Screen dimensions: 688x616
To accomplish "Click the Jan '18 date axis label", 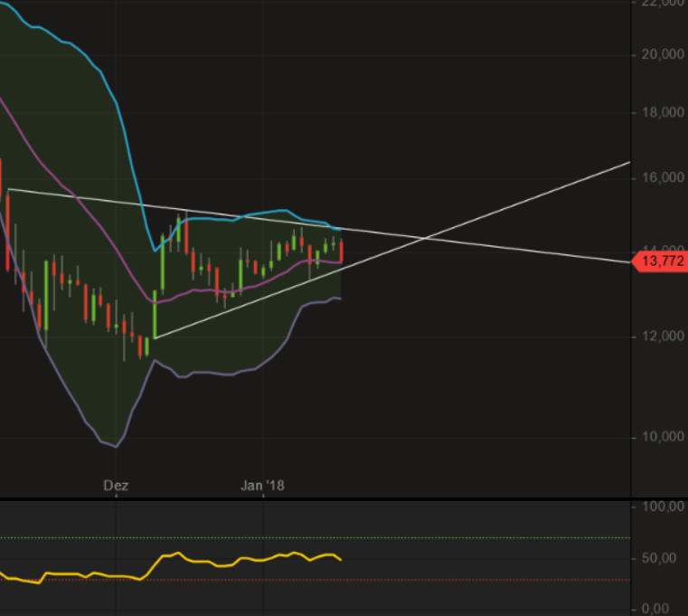I will pos(263,486).
